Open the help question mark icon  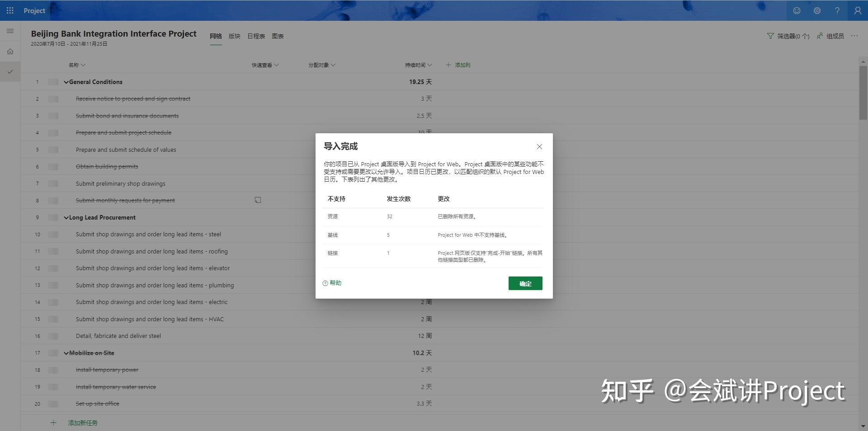point(837,10)
